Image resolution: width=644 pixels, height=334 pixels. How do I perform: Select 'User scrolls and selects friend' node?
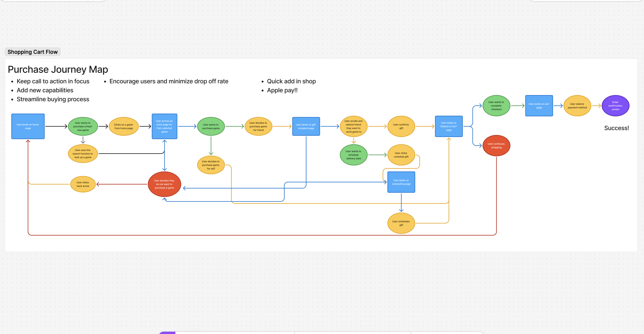(353, 126)
